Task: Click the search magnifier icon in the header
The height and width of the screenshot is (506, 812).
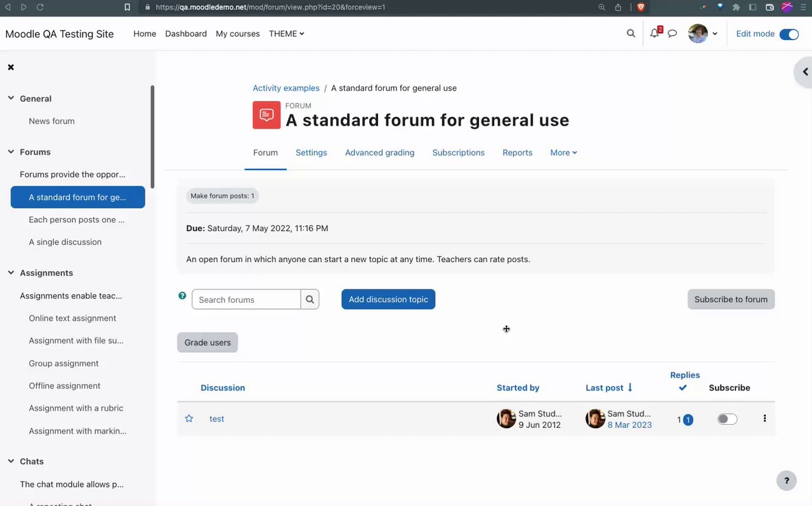Action: 631,34
